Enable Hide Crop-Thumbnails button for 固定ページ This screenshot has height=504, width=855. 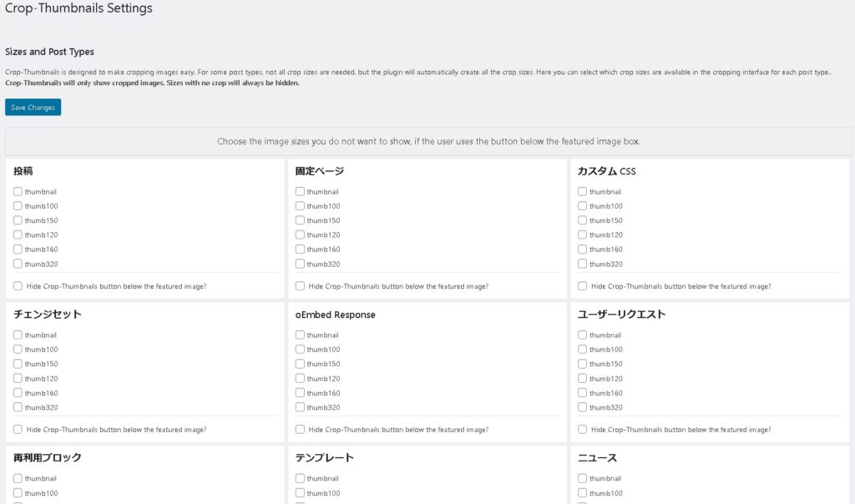point(300,286)
